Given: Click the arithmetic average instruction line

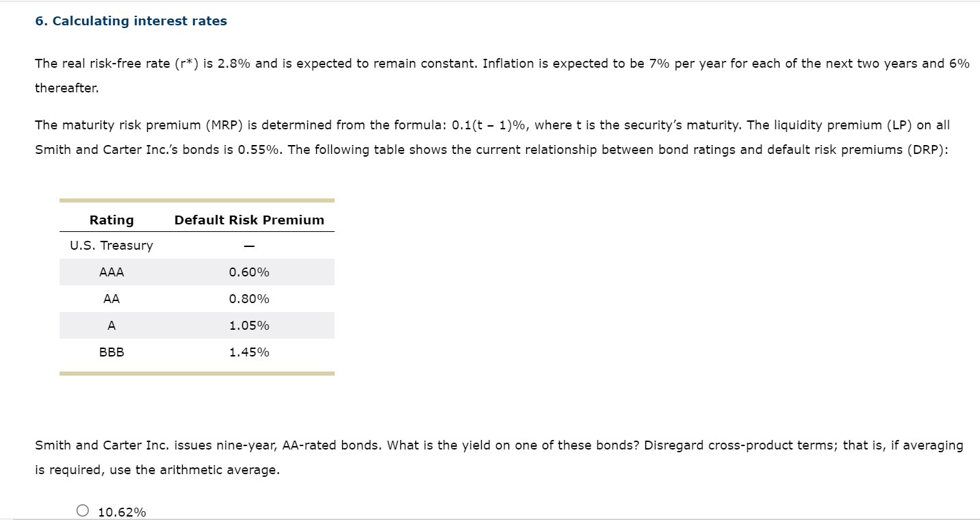Looking at the screenshot, I should pyautogui.click(x=157, y=469).
